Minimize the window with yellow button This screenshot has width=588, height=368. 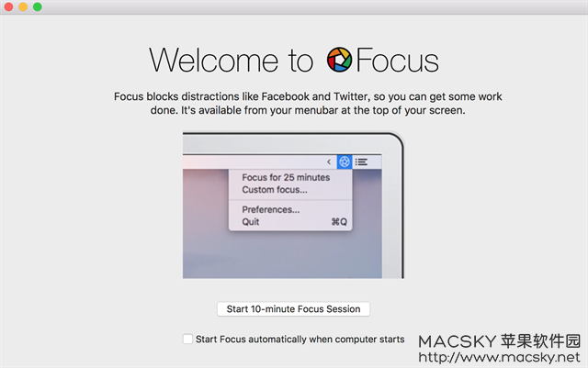click(23, 6)
